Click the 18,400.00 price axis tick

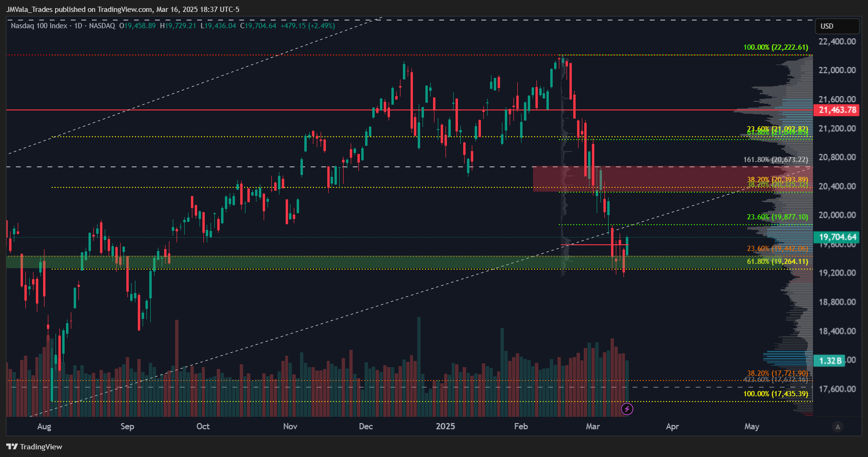837,331
